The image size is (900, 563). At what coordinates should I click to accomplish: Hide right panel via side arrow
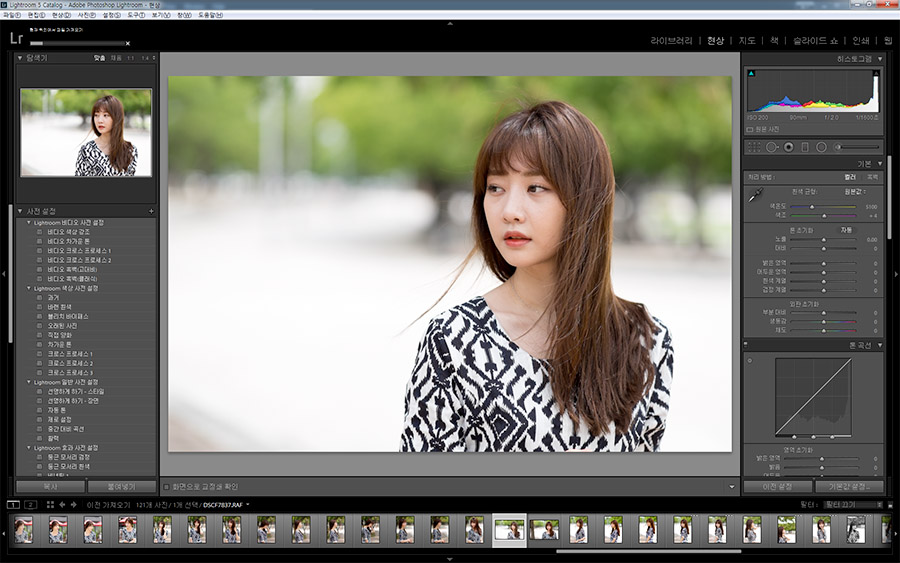(x=897, y=274)
